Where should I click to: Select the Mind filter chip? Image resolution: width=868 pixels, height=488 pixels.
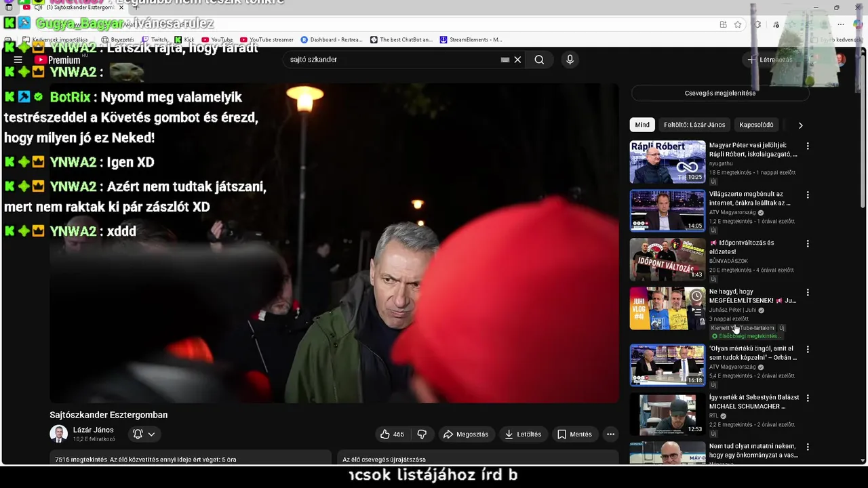click(642, 125)
